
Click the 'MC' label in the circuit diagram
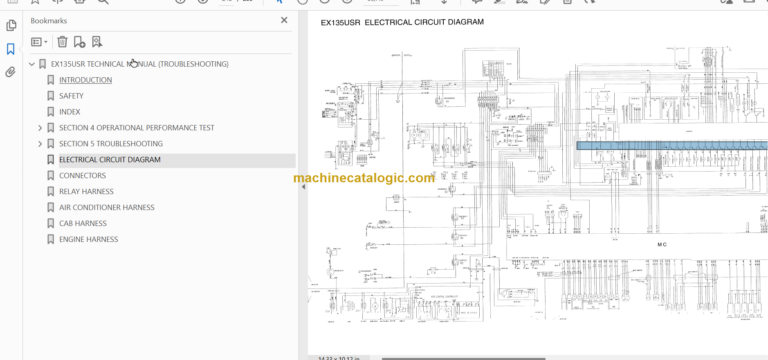pos(662,244)
